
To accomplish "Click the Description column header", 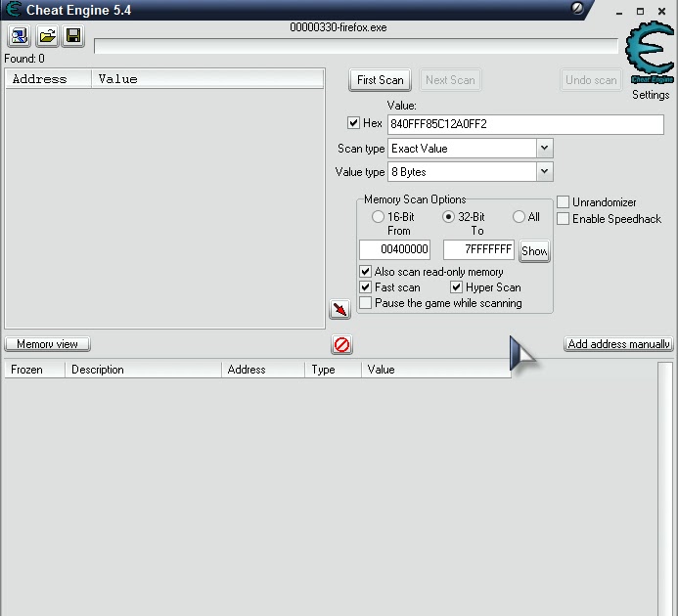I will tap(143, 370).
